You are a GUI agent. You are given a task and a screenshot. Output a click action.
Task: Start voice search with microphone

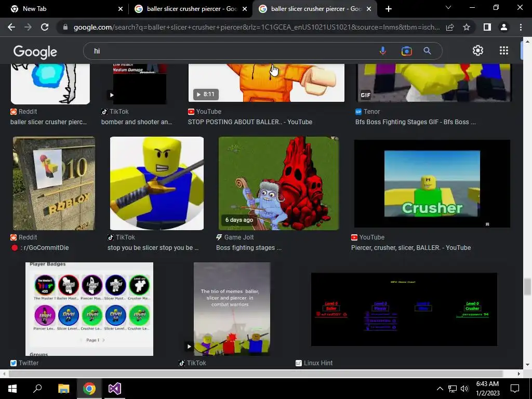[x=383, y=51]
